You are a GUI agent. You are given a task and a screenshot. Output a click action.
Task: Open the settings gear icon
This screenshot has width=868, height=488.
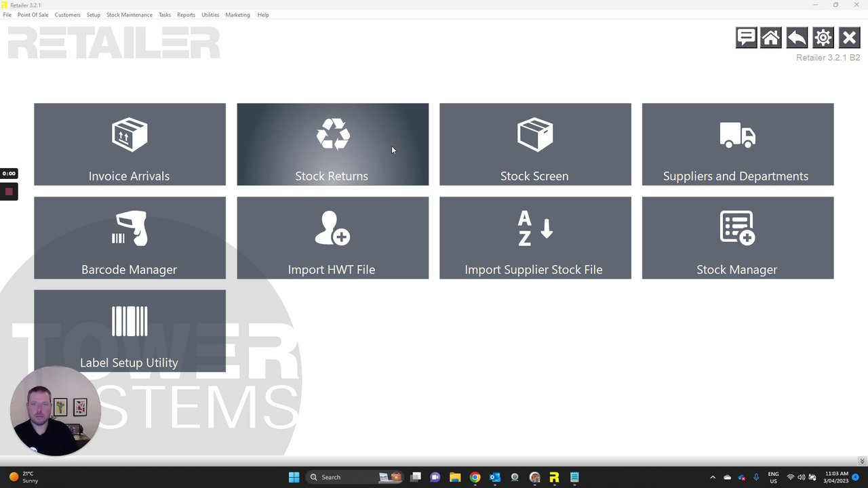tap(823, 37)
